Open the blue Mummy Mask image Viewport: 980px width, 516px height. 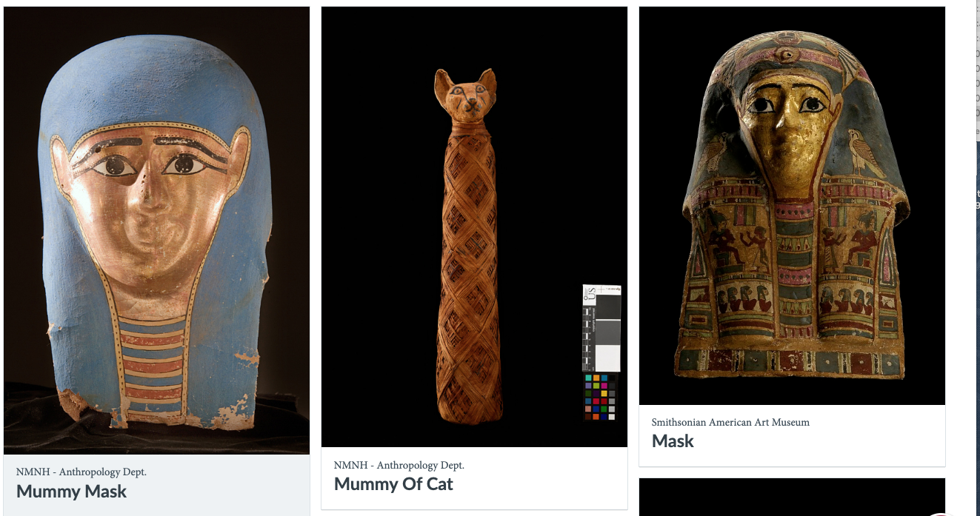(156, 229)
